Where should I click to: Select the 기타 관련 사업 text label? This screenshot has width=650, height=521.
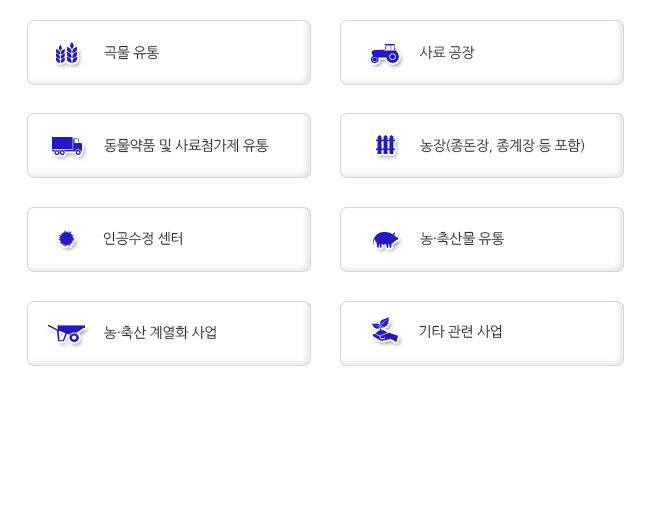(461, 332)
